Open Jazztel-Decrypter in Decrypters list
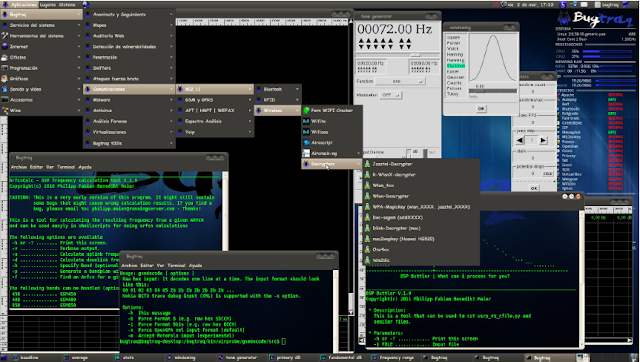 420,164
